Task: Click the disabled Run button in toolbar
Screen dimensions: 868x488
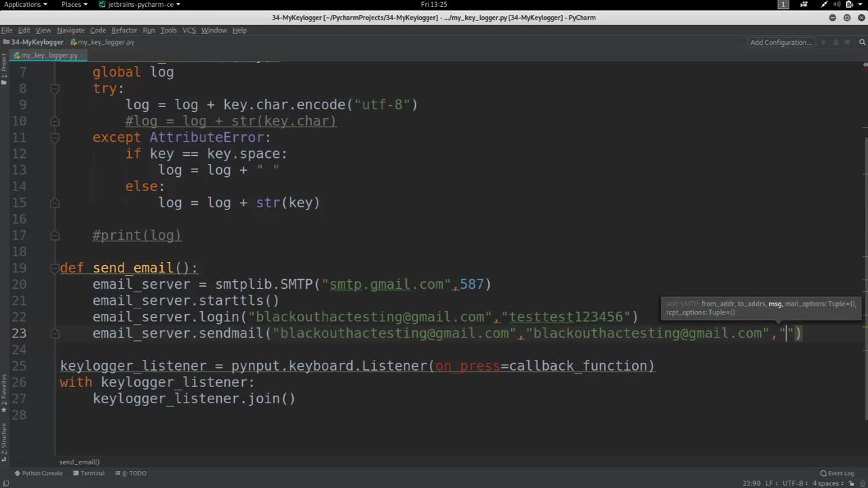Action: (824, 42)
